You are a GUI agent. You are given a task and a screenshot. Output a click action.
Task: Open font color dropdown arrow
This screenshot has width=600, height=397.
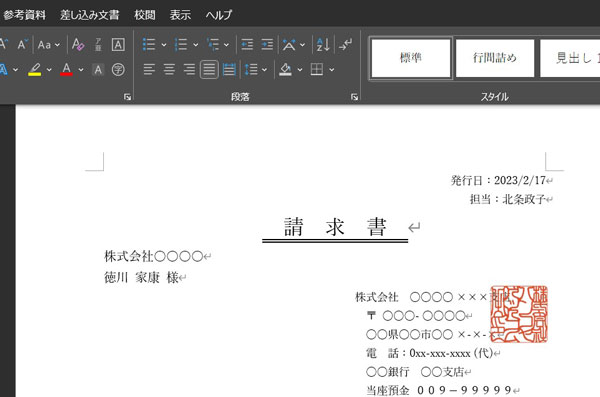81,70
